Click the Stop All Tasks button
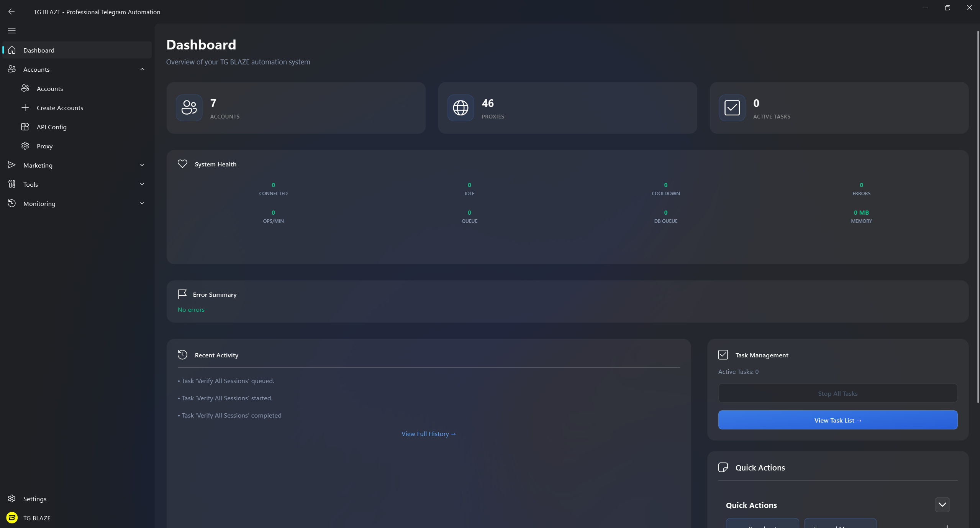 (x=838, y=393)
